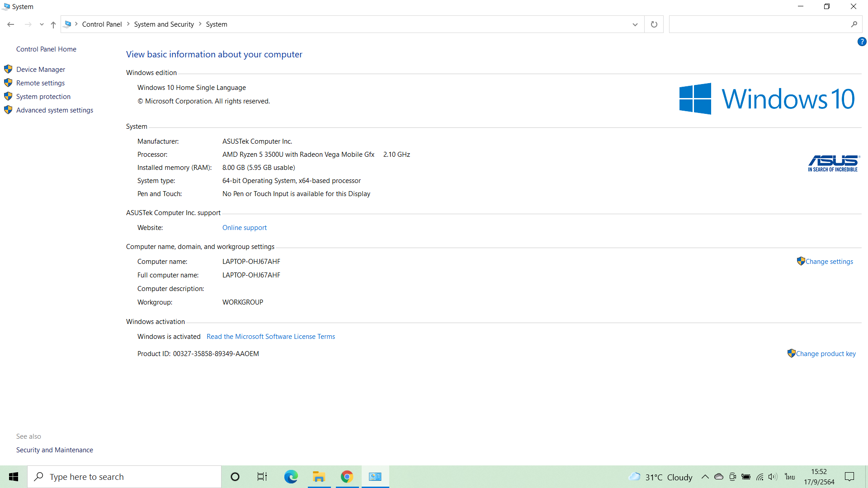Screen dimensions: 868x488
Task: Open Help with the question mark icon
Action: tap(862, 42)
